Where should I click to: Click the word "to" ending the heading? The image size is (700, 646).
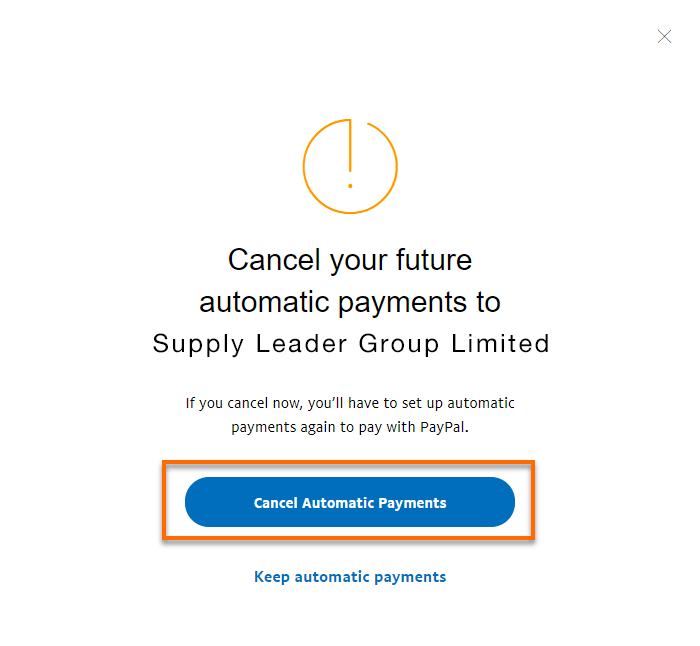click(x=488, y=302)
